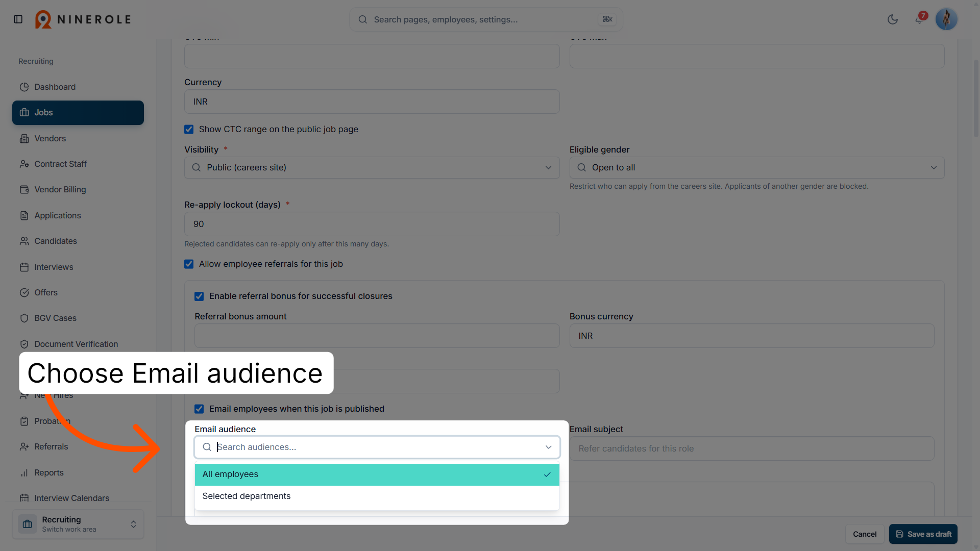980x551 pixels.
Task: Click the Re-apply lockout days field
Action: coord(372,224)
